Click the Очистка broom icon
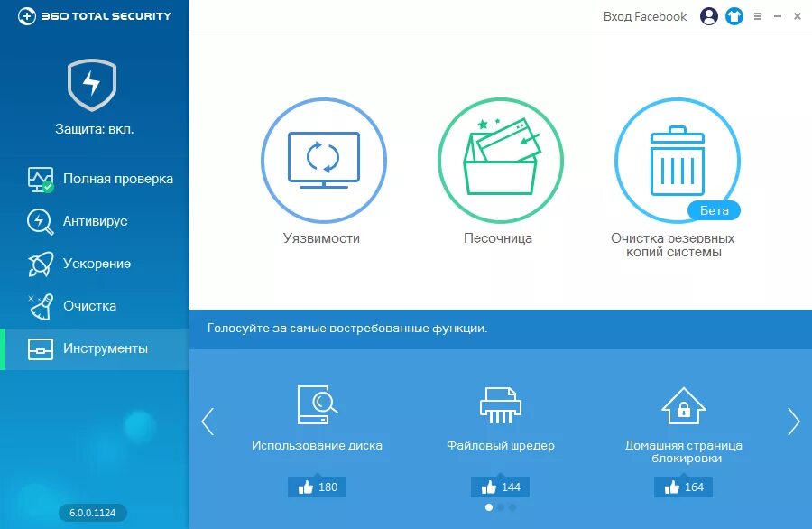 click(41, 307)
